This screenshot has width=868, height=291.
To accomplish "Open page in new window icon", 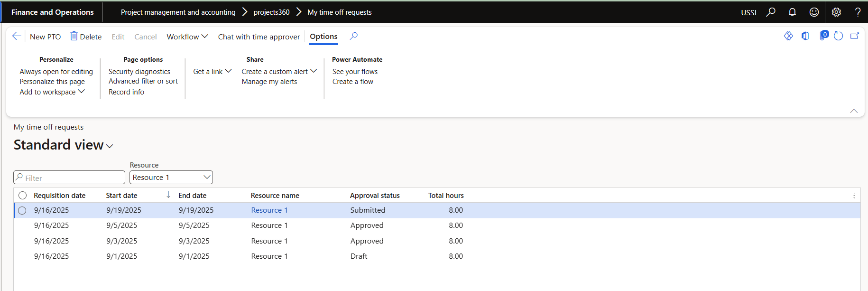I will 855,36.
